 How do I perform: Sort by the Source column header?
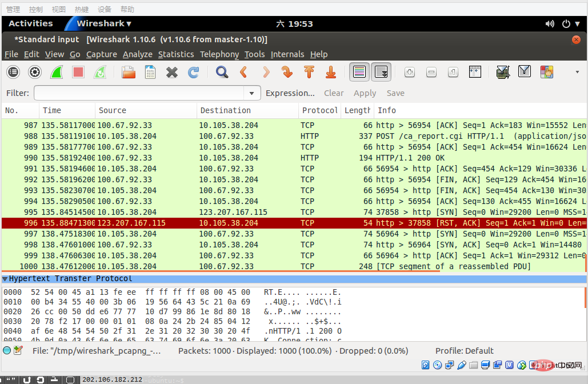146,110
